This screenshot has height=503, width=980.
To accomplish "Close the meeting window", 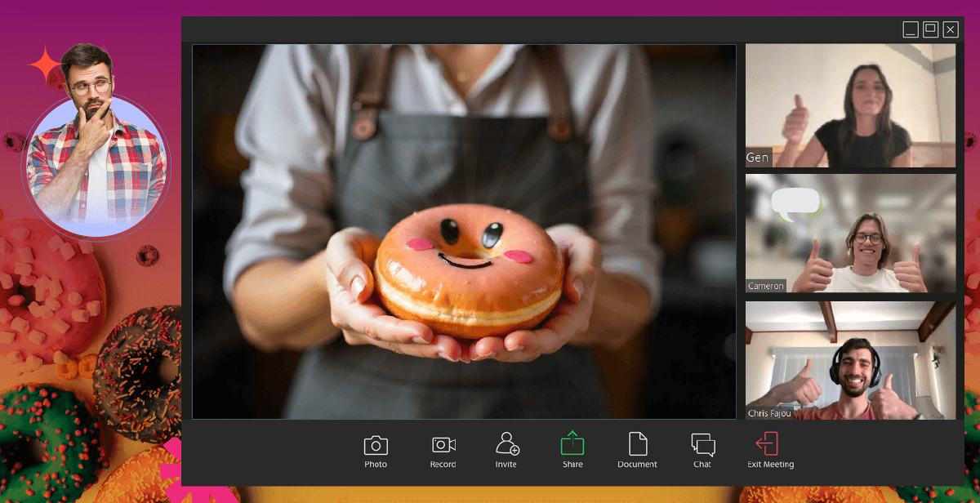I will pos(951,30).
